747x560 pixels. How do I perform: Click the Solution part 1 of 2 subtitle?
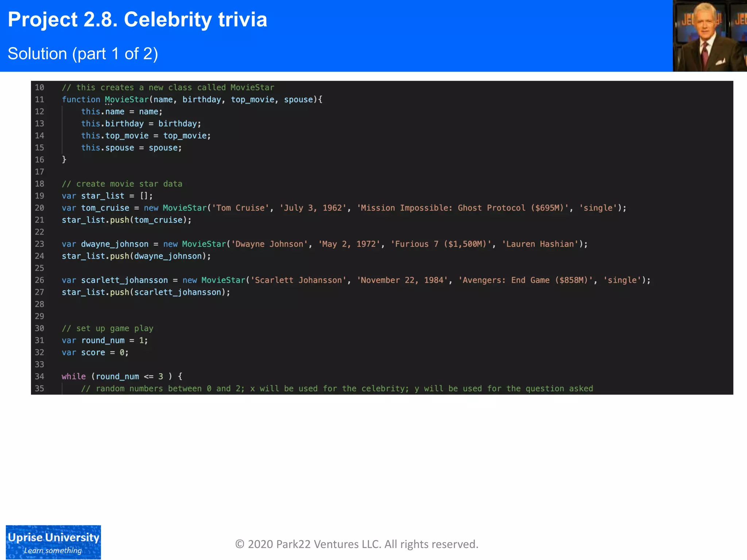tap(83, 54)
